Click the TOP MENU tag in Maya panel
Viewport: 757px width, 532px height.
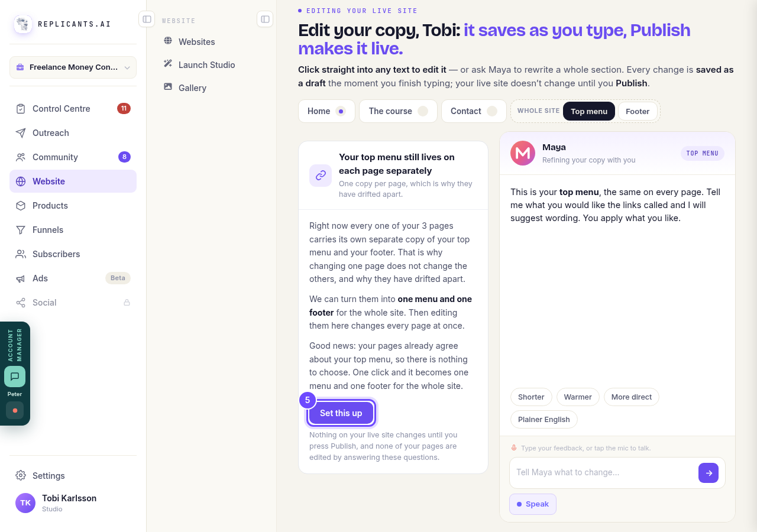tap(703, 153)
